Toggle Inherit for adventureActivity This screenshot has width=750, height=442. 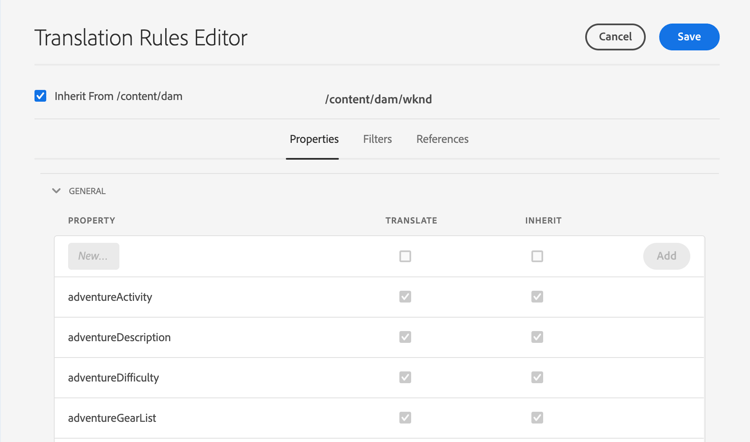537,297
